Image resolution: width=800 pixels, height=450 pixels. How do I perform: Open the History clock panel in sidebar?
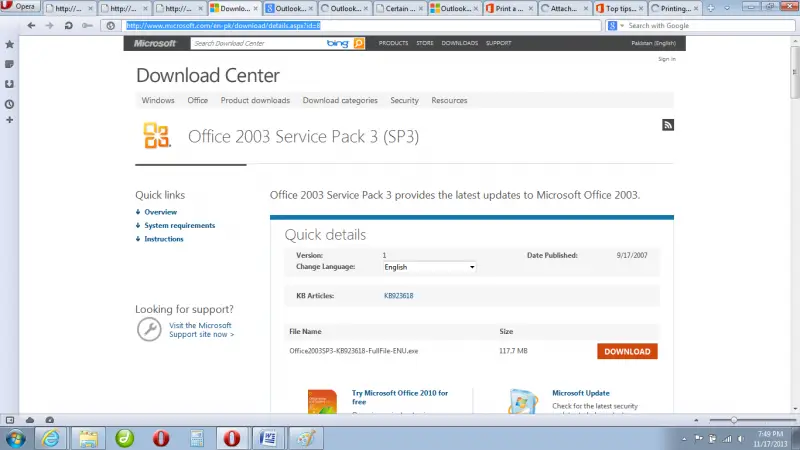pyautogui.click(x=9, y=104)
